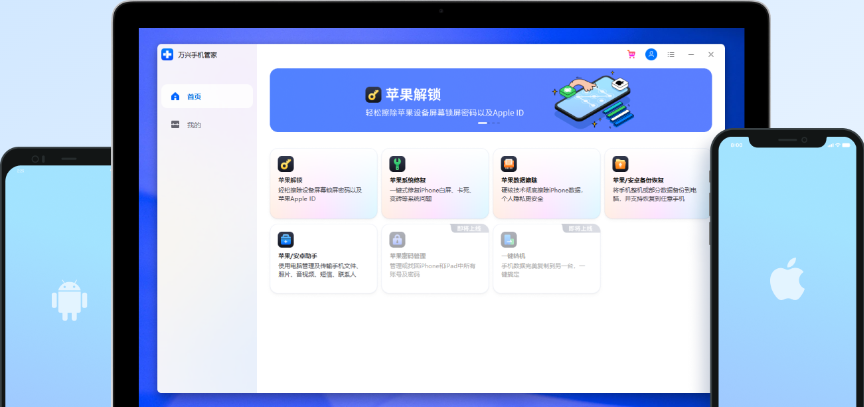Launch the 苹果/安卓助手 briefcase icon
864x407 pixels.
click(x=286, y=240)
